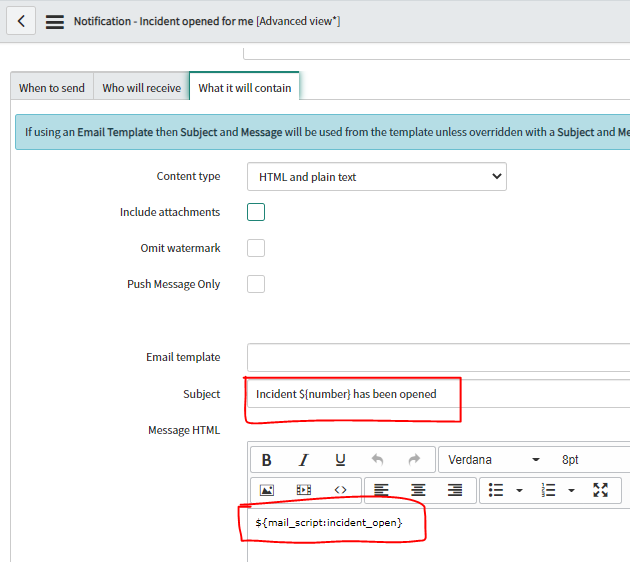Open Content type dropdown
Screen dimensions: 630x562
[377, 177]
